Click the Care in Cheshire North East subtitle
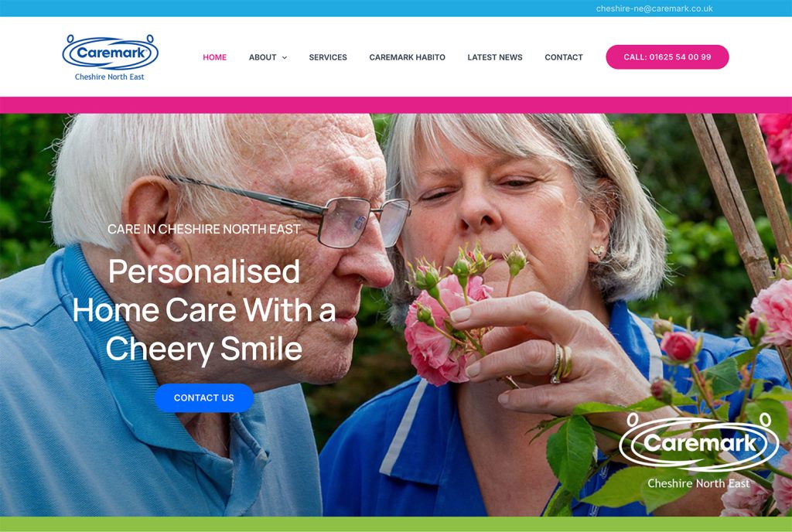Screen dimensions: 792x532 [204, 229]
